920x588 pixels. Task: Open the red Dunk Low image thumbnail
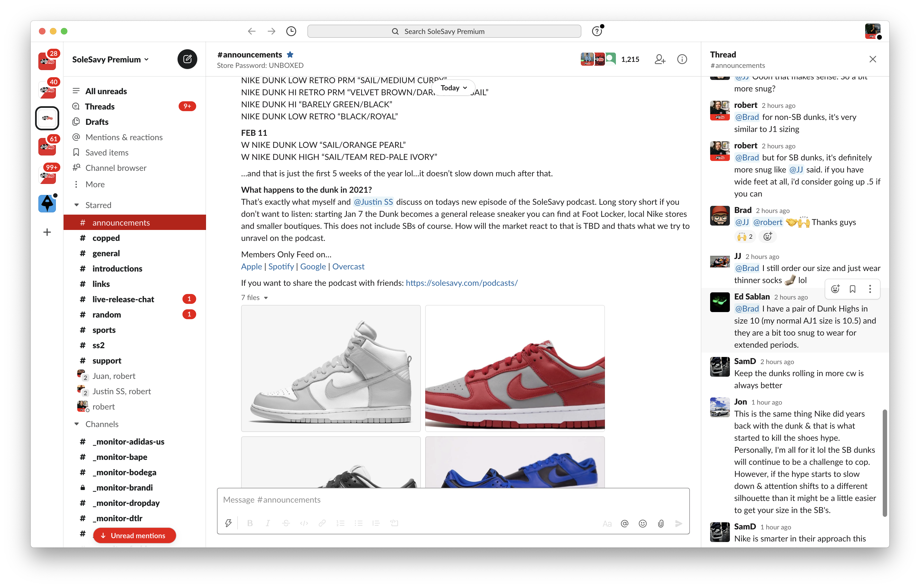pos(515,368)
